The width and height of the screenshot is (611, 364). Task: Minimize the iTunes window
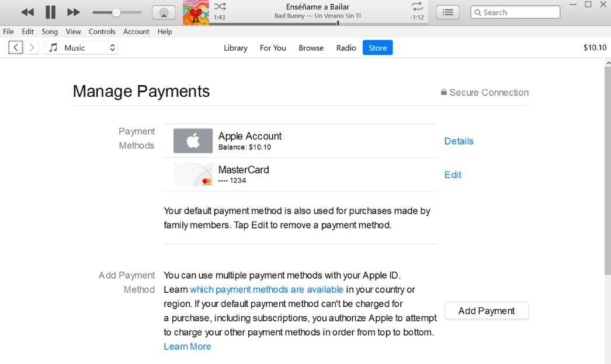point(573,4)
